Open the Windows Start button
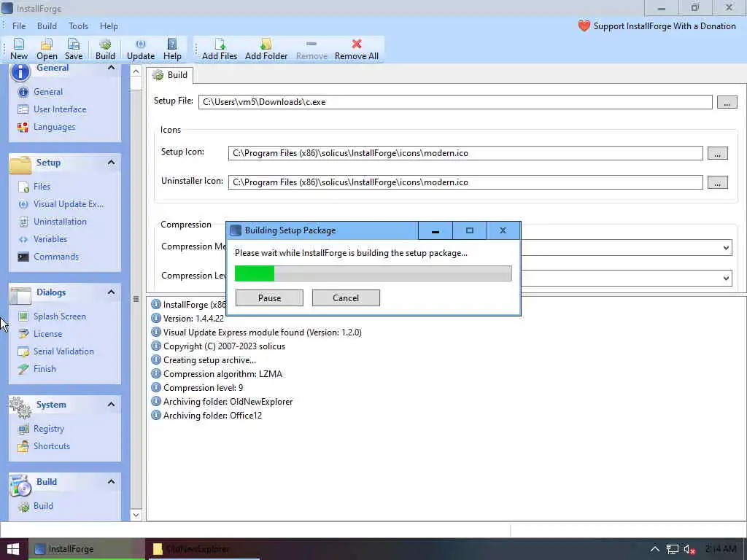747x560 pixels. click(13, 549)
